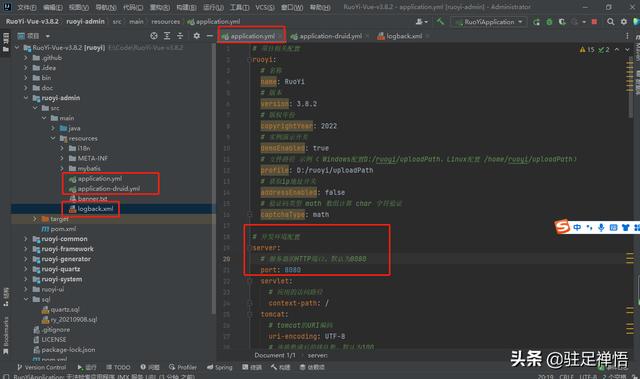Click the green Debug bug icon
This screenshot has width=640, height=379.
[x=549, y=22]
